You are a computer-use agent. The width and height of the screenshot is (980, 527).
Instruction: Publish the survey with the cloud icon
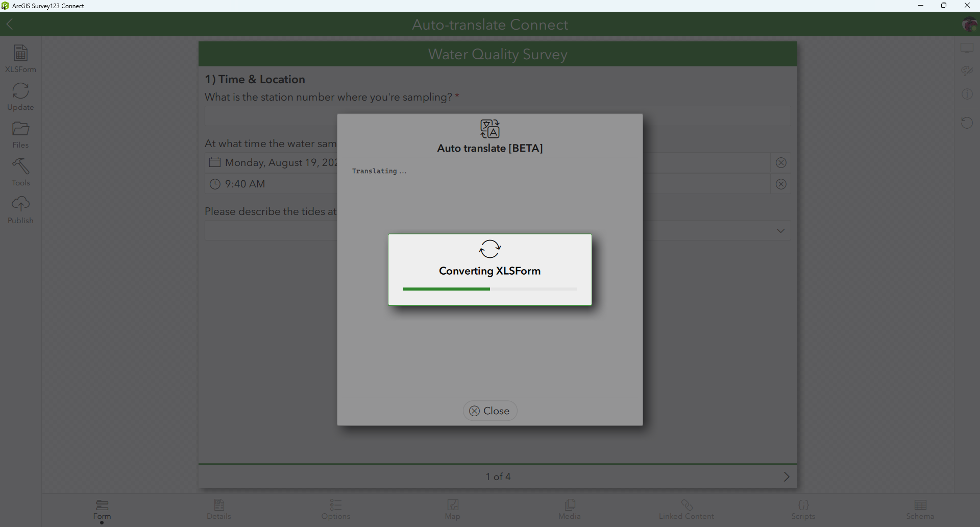(20, 210)
